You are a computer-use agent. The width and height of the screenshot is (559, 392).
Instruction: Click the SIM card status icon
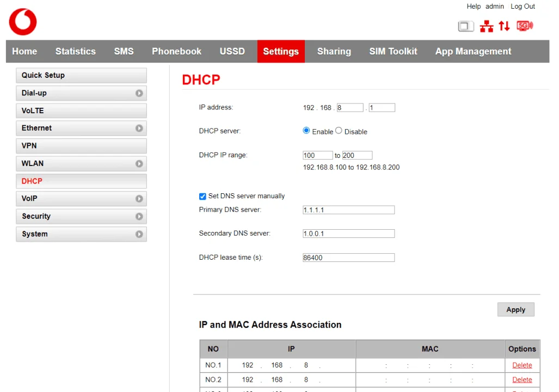click(x=465, y=26)
